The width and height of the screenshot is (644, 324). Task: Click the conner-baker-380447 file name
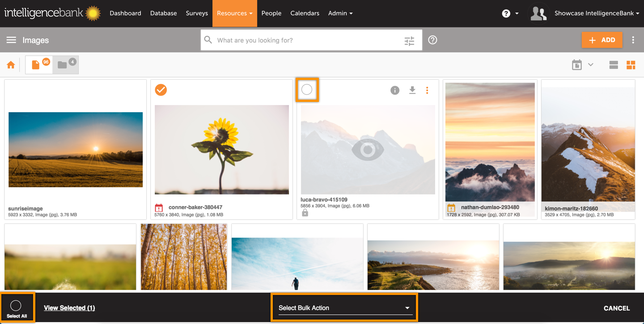click(x=195, y=207)
